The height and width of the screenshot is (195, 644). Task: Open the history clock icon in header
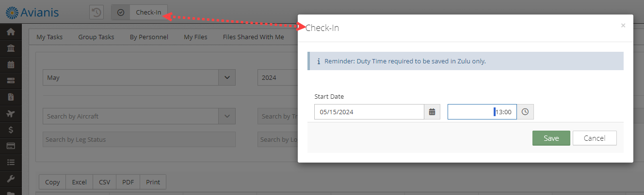coord(97,12)
